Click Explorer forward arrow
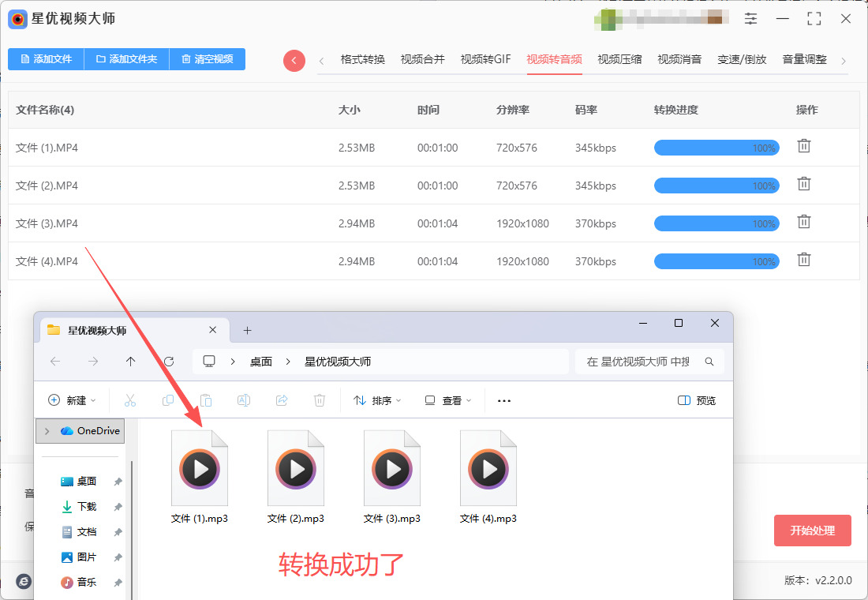The image size is (868, 600). pyautogui.click(x=93, y=362)
